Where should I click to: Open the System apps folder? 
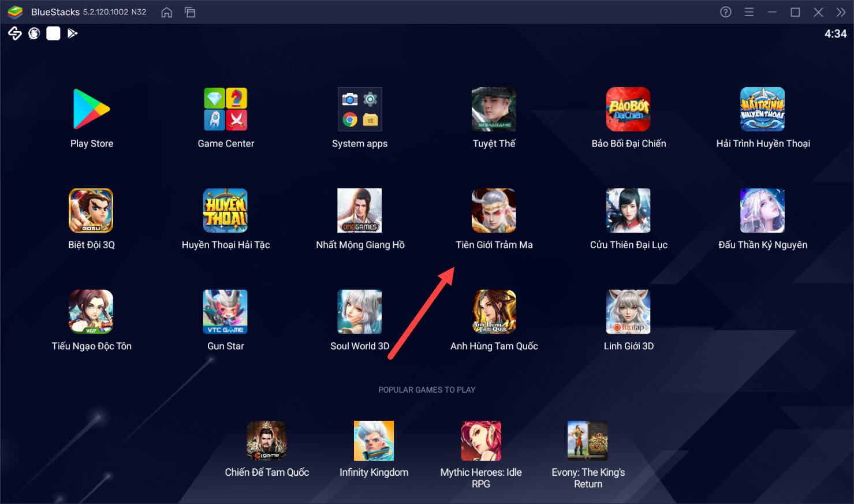360,109
